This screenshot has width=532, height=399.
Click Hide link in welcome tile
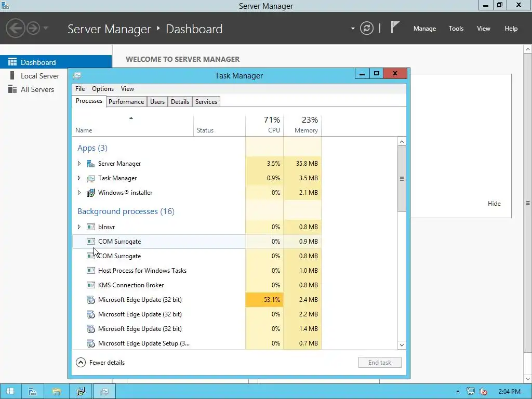coord(494,204)
